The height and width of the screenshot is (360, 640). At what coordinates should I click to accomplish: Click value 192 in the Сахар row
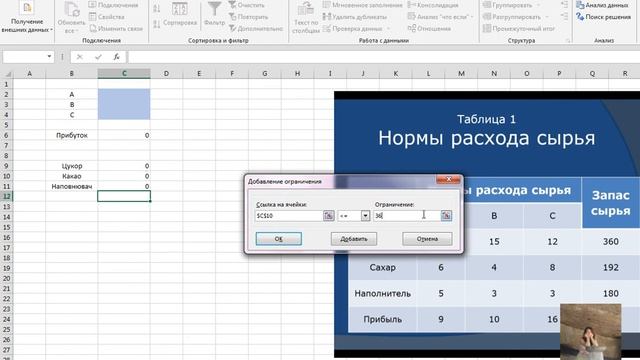[x=611, y=267]
